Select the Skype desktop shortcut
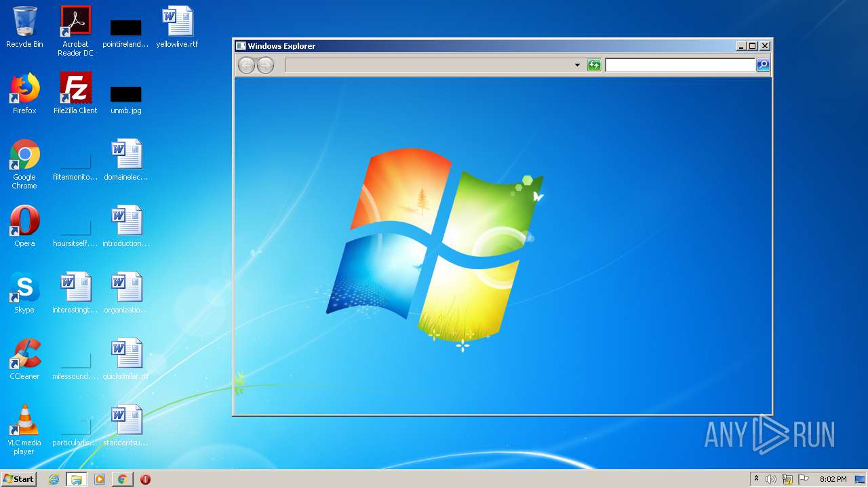This screenshot has width=868, height=488. pos(24,293)
